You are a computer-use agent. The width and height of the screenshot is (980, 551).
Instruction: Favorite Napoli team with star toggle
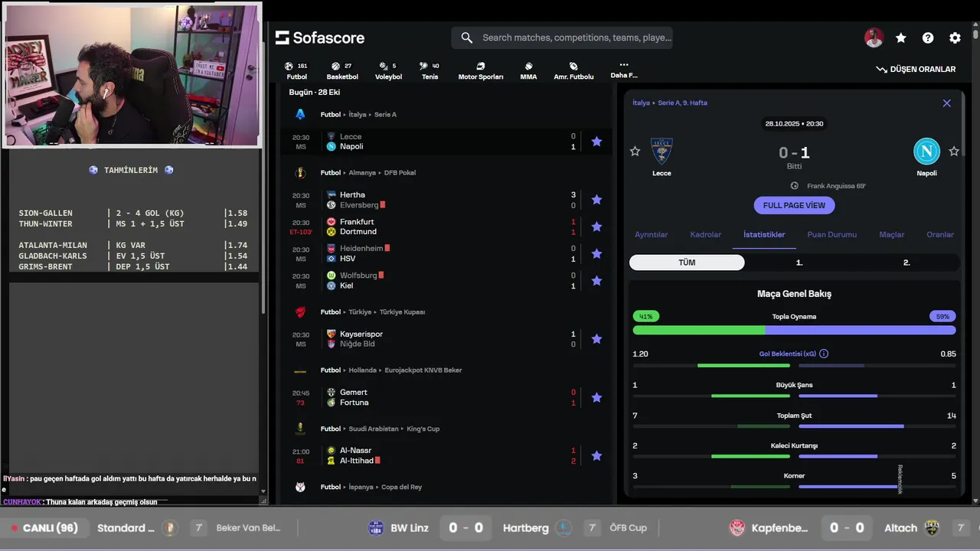(954, 152)
